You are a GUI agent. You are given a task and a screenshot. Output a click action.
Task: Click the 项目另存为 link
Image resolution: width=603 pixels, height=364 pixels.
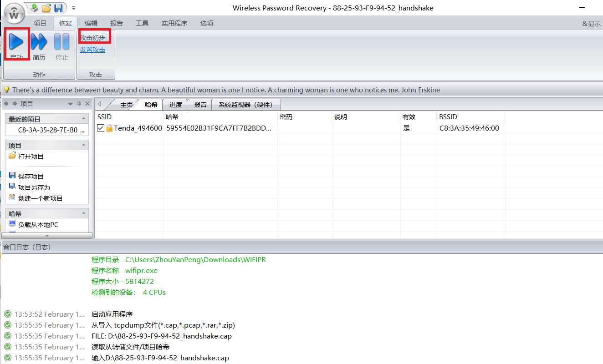34,187
